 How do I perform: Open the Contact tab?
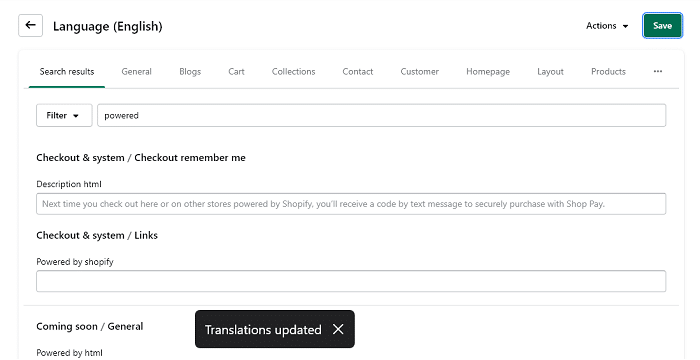[358, 71]
